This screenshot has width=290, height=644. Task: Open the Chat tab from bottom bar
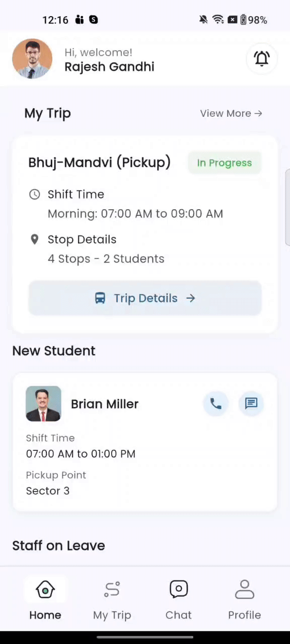tap(178, 600)
